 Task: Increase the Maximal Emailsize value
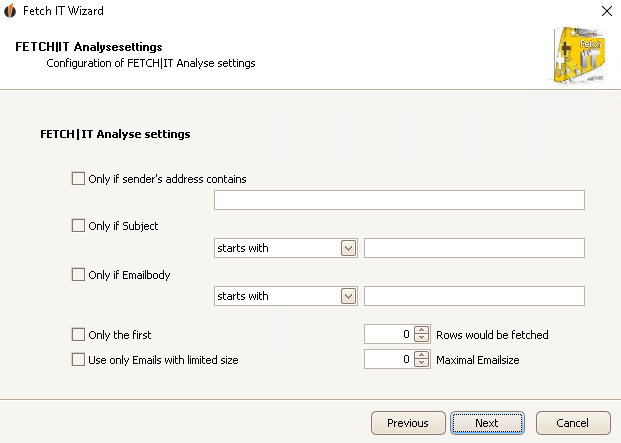pos(421,355)
